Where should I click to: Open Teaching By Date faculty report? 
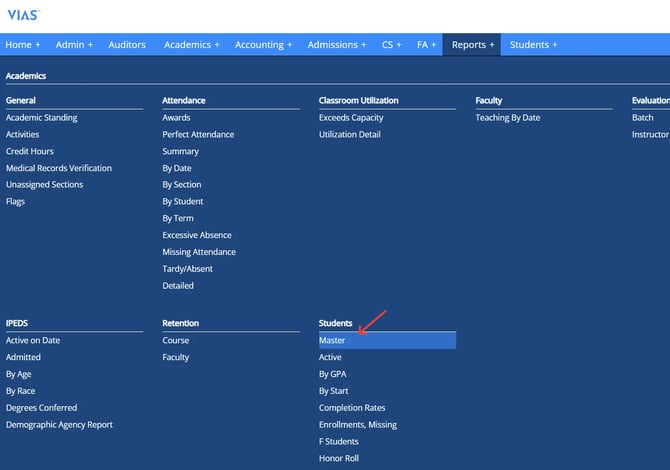[507, 118]
